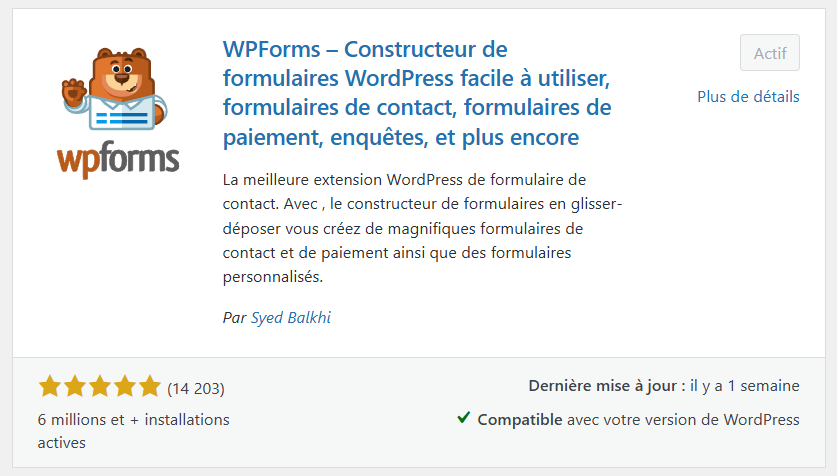Click the green compatibility checkmark icon

463,418
